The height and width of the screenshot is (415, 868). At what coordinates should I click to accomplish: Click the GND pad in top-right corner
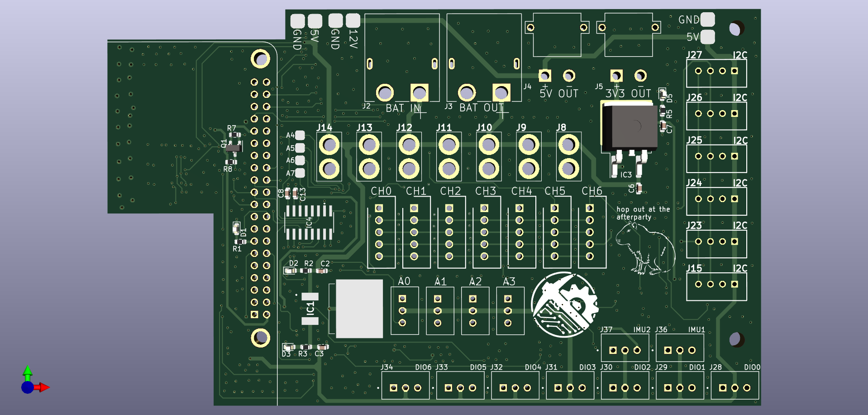[x=707, y=19]
